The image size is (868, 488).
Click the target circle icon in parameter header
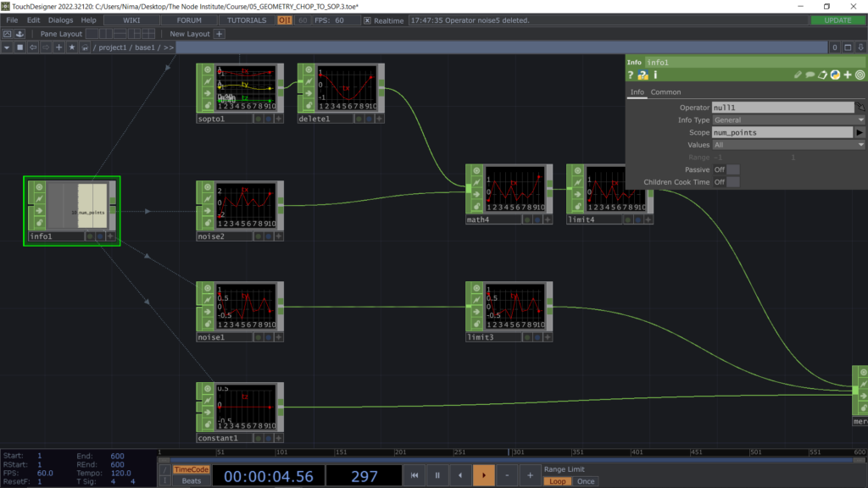(860, 75)
